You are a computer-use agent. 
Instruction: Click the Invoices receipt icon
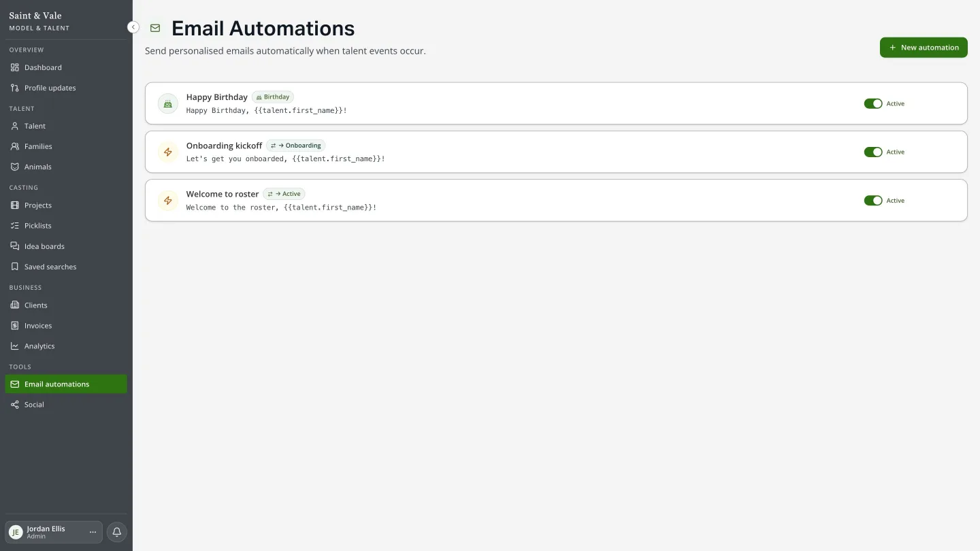[x=15, y=326]
